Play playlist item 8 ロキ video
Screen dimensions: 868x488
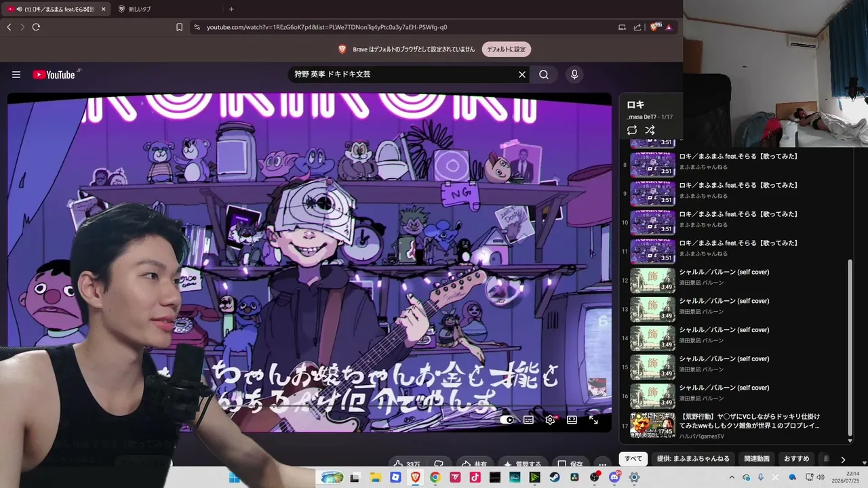[734, 165]
